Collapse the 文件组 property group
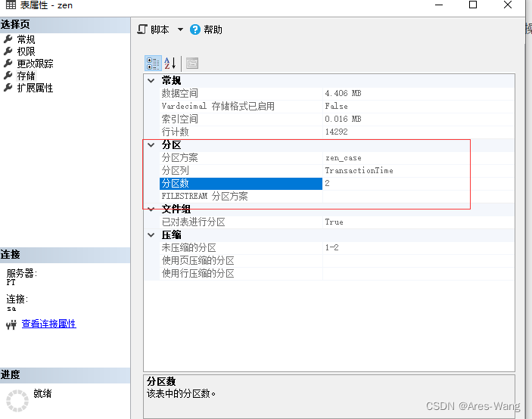Image resolution: width=532 pixels, height=419 pixels. [x=151, y=209]
